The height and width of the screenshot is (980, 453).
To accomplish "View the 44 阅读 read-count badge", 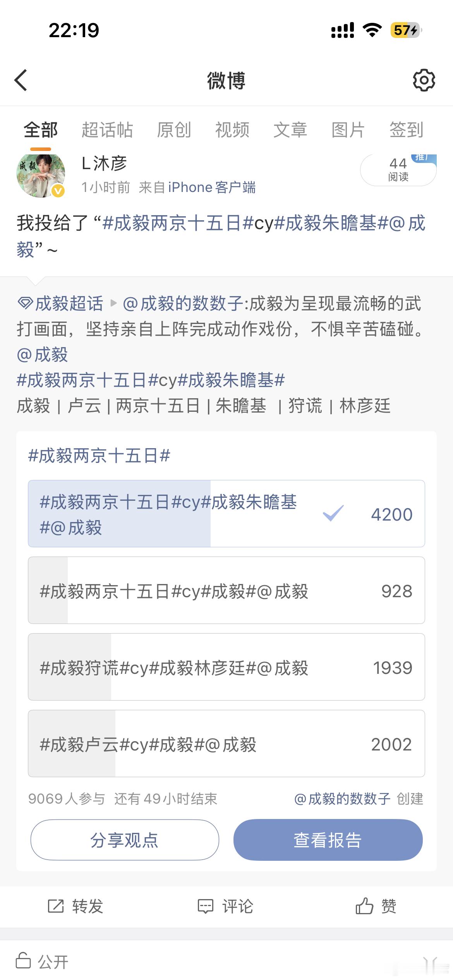I will pyautogui.click(x=398, y=170).
